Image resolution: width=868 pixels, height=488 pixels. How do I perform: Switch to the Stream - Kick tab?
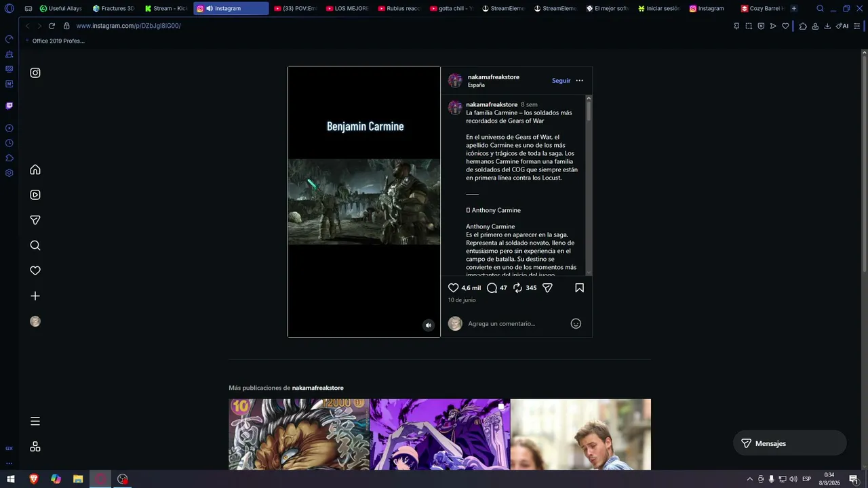pyautogui.click(x=165, y=9)
